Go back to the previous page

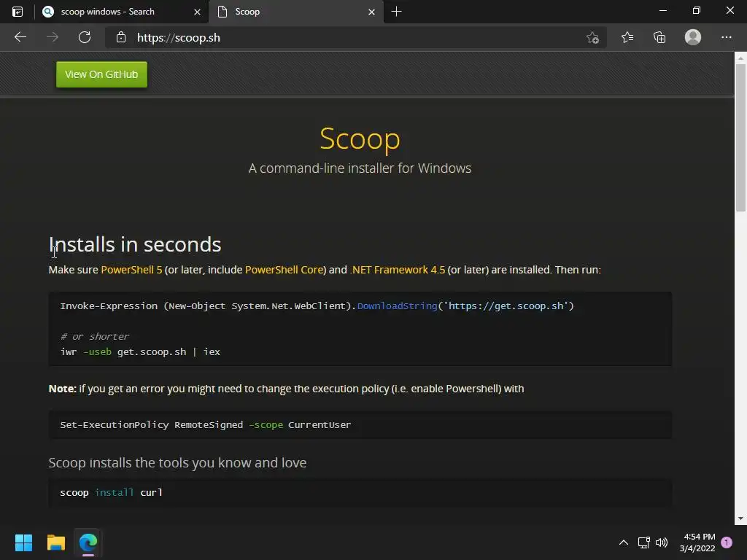pyautogui.click(x=20, y=37)
